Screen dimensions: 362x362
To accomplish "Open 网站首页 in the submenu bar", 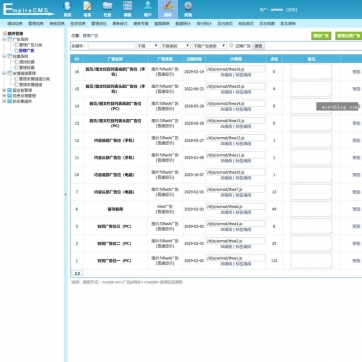I will point(246,24).
